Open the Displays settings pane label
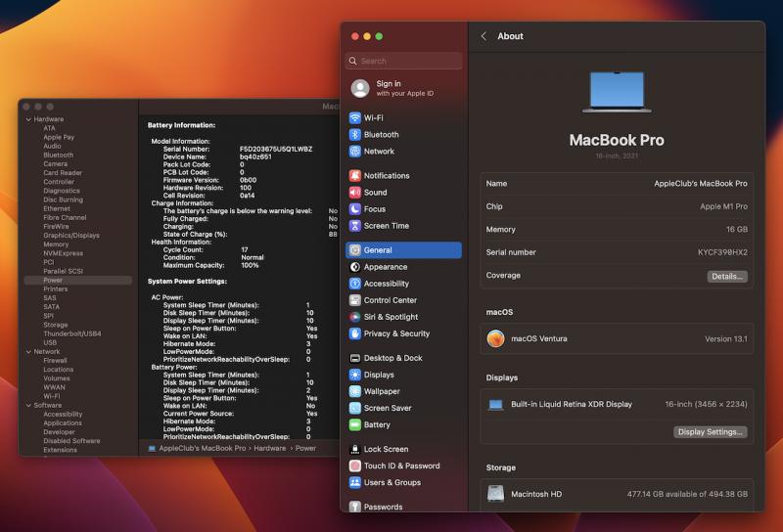The width and height of the screenshot is (783, 532). click(x=379, y=375)
